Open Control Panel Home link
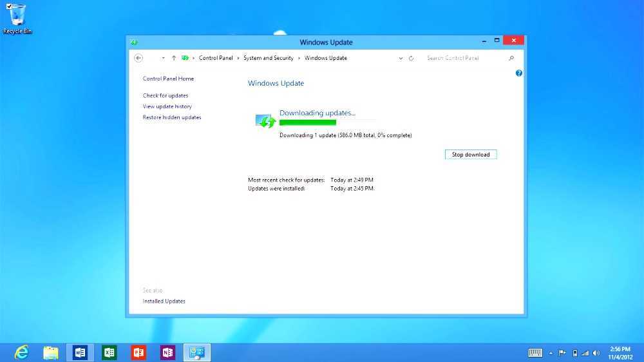The width and height of the screenshot is (644, 362). (x=168, y=79)
